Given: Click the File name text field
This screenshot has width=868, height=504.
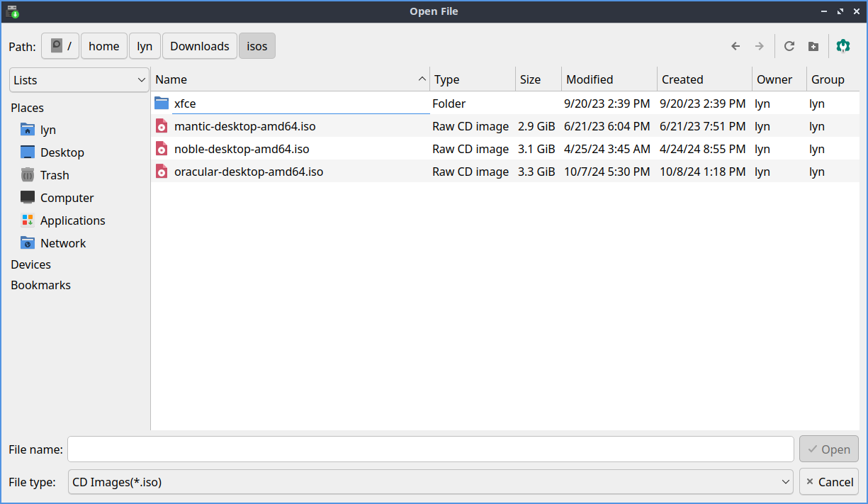Looking at the screenshot, I should (431, 449).
